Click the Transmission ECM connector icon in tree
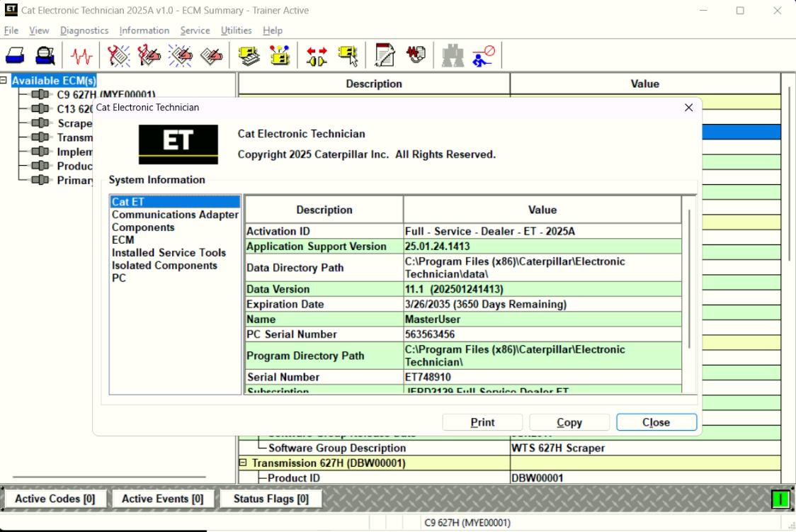The height and width of the screenshot is (532, 796). (40, 137)
